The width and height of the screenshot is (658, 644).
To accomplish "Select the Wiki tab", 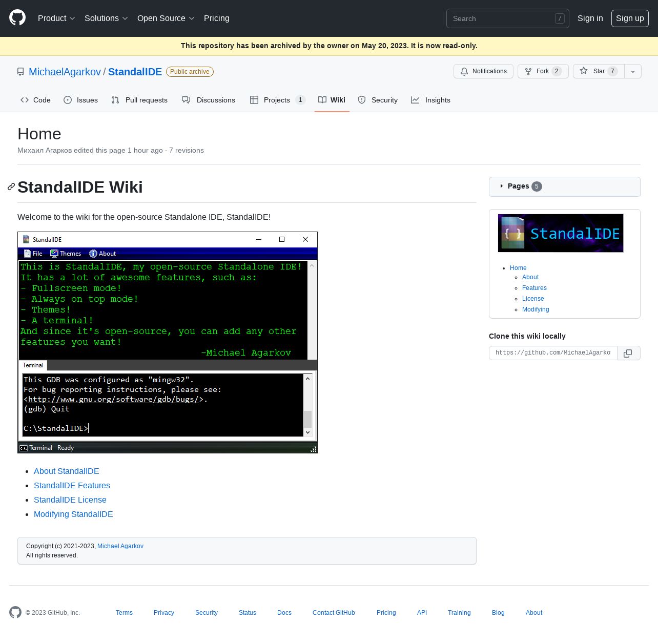I will (332, 100).
